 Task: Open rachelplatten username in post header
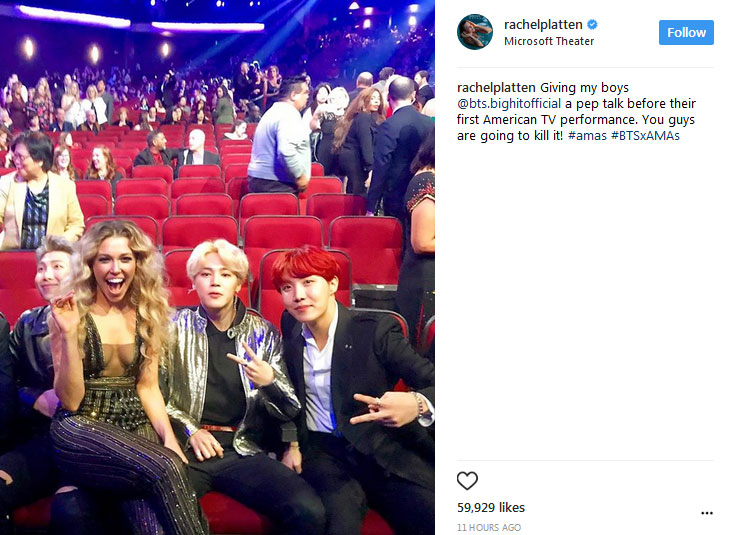543,24
